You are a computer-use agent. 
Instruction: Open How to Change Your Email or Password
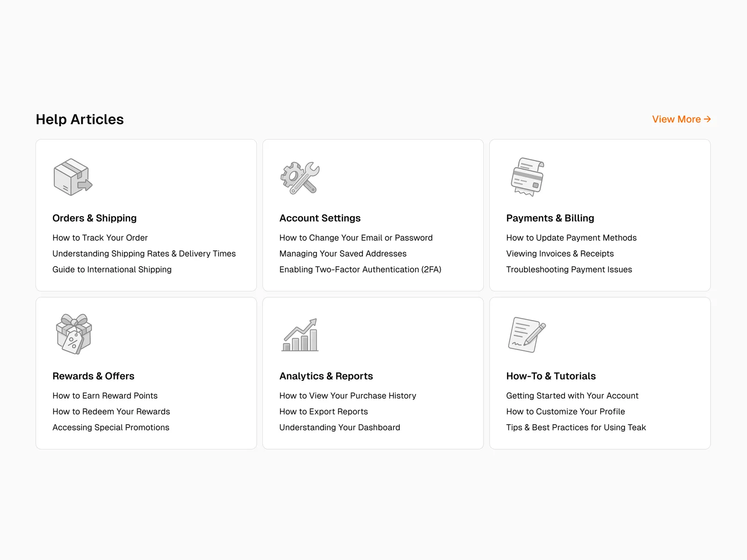point(356,238)
